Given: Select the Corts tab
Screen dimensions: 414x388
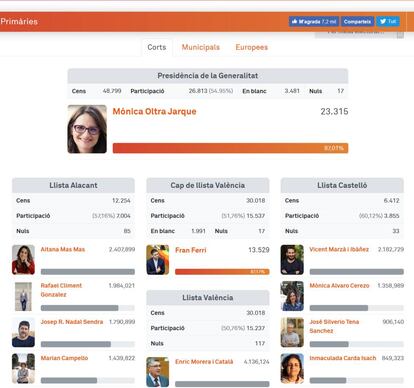Looking at the screenshot, I should coord(157,47).
